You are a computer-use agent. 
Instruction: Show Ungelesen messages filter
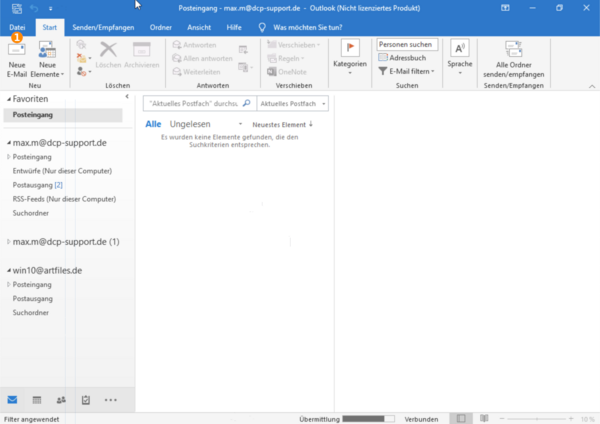pos(190,124)
